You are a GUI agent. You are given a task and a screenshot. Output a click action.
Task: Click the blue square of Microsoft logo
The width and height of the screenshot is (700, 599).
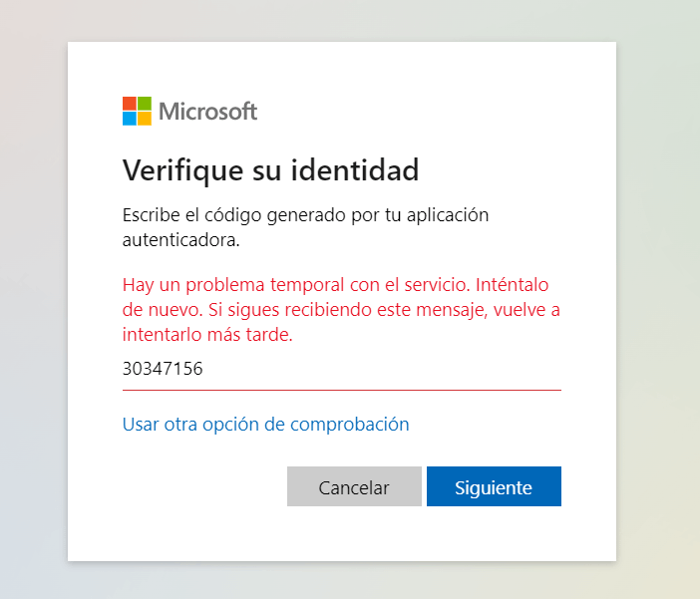coord(130,119)
